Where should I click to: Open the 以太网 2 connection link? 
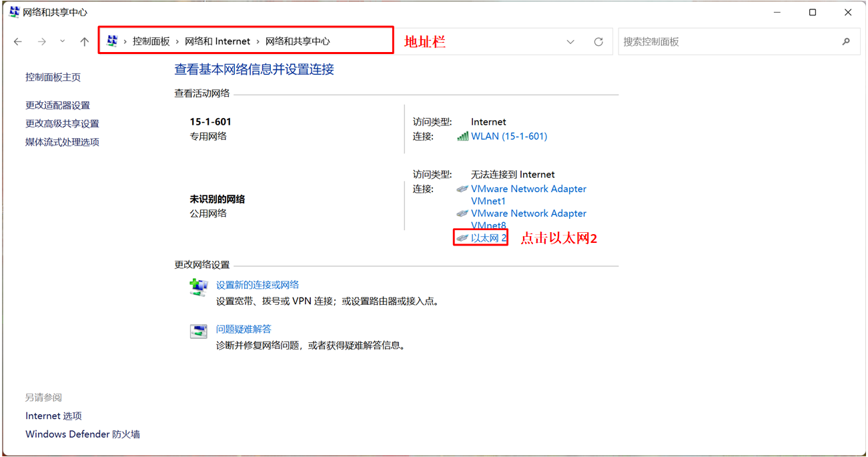click(x=488, y=238)
